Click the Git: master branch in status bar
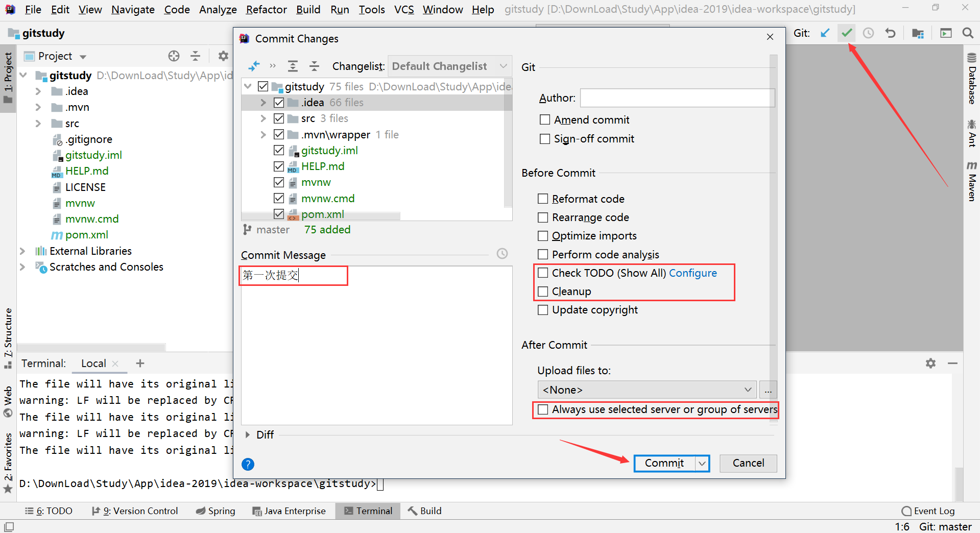The width and height of the screenshot is (980, 533). (x=945, y=526)
